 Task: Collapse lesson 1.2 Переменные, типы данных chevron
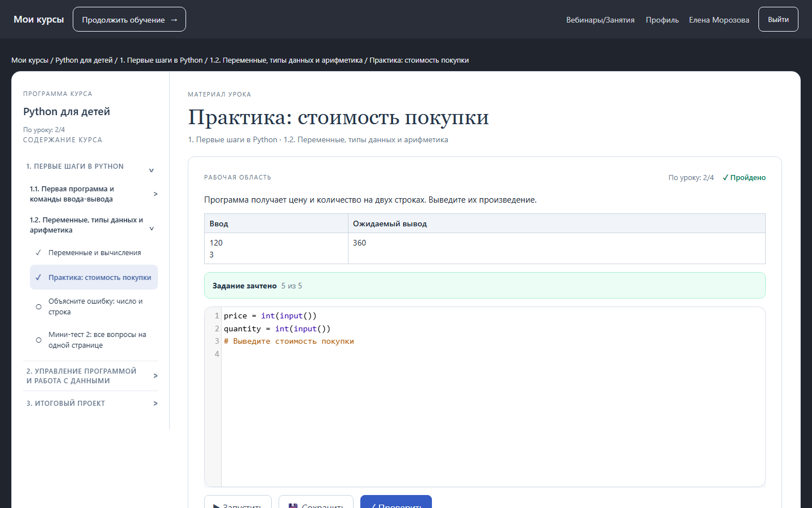tap(151, 229)
